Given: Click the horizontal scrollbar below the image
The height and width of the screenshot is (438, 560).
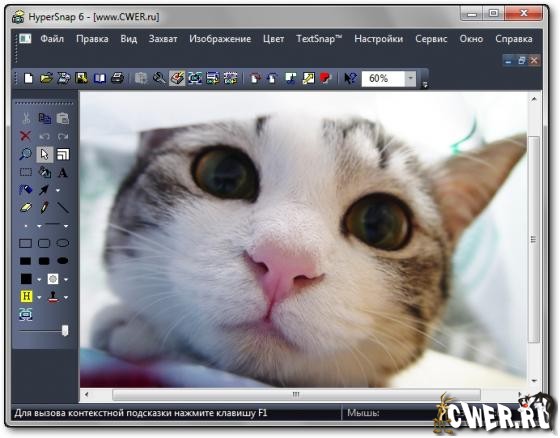Looking at the screenshot, I should (x=296, y=395).
